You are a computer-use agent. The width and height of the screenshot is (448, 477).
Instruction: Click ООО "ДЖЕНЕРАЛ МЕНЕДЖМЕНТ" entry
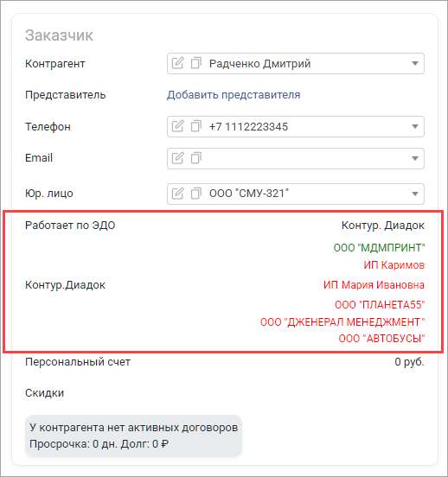pos(342,321)
